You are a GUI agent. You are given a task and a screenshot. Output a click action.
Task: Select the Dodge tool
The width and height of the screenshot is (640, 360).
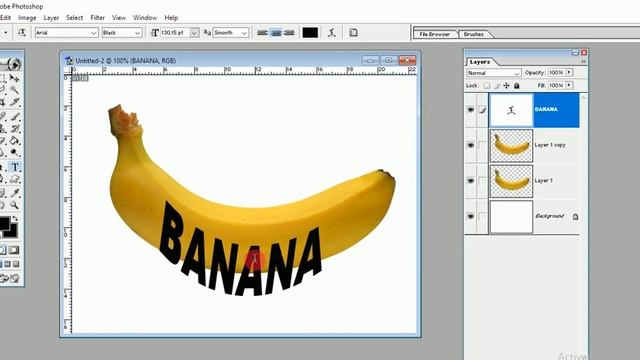point(15,153)
